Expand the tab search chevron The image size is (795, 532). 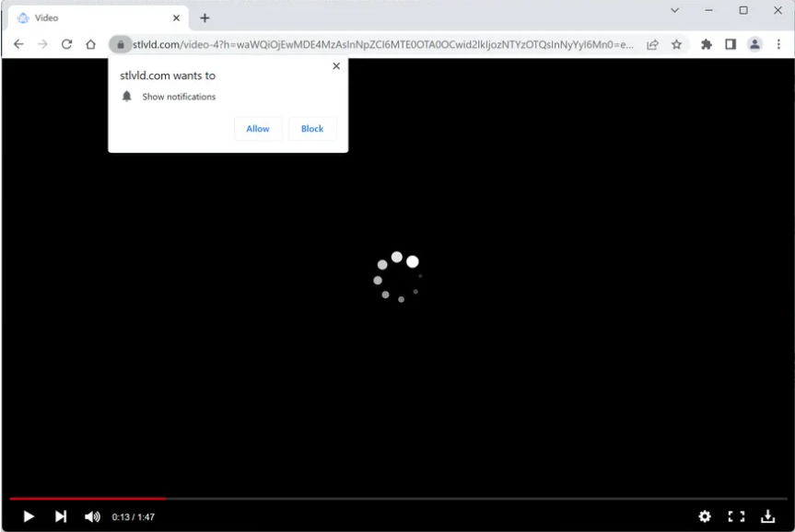coord(674,11)
